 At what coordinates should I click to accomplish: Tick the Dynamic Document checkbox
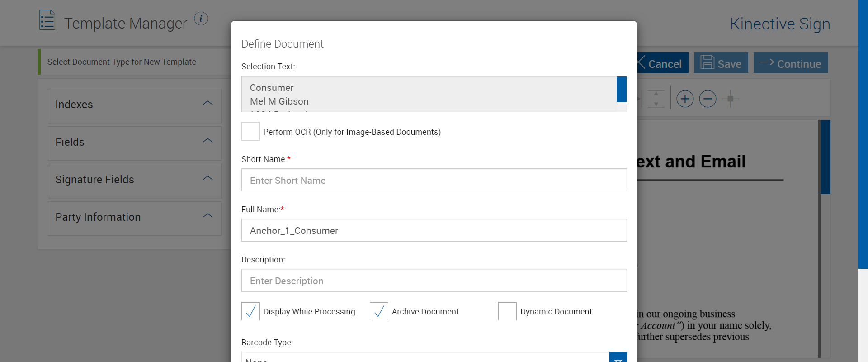[507, 311]
